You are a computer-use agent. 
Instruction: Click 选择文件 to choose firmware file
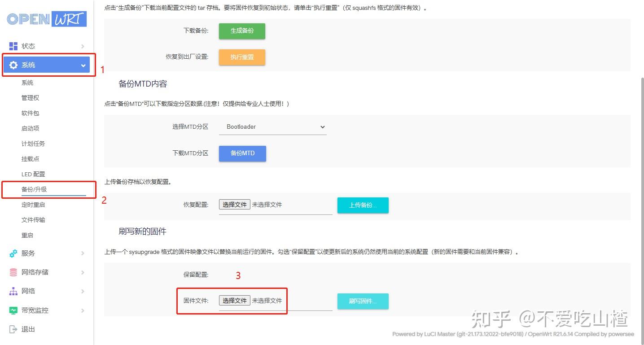click(x=234, y=300)
